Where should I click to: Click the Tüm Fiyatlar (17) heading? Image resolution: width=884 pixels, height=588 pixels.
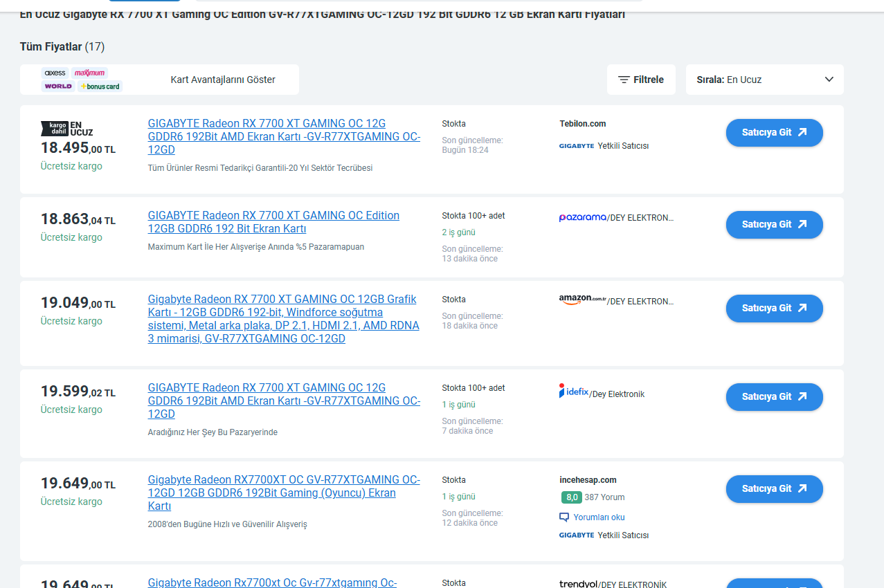(62, 47)
